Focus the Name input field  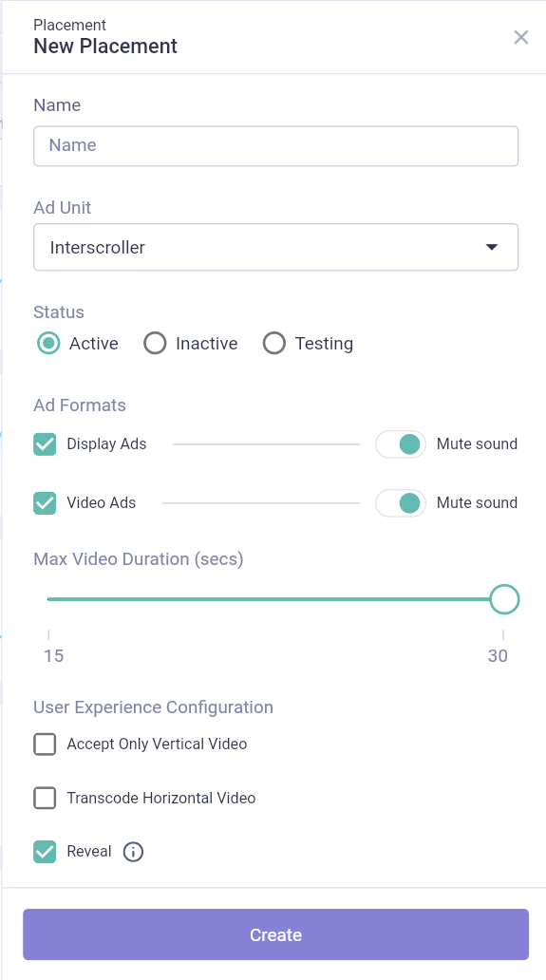[x=275, y=146]
